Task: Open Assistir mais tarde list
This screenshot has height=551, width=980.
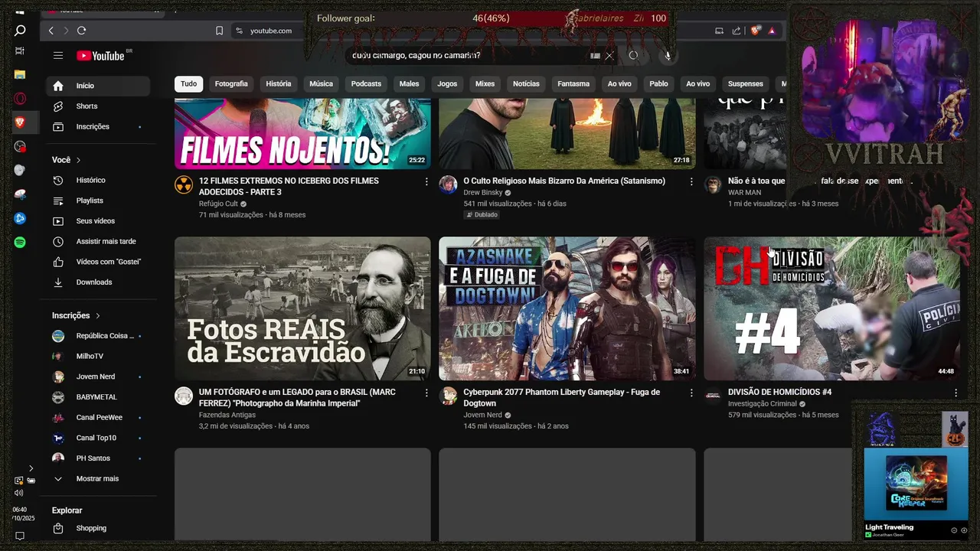Action: pyautogui.click(x=98, y=241)
